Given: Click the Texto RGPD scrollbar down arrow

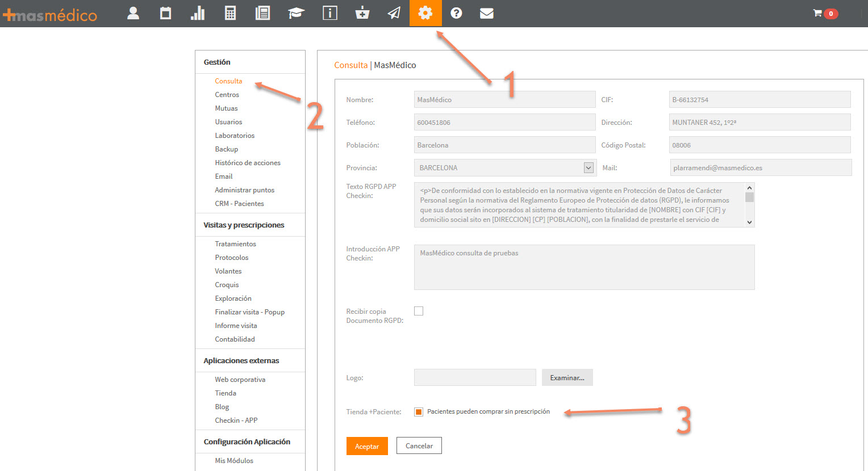Looking at the screenshot, I should 749,222.
